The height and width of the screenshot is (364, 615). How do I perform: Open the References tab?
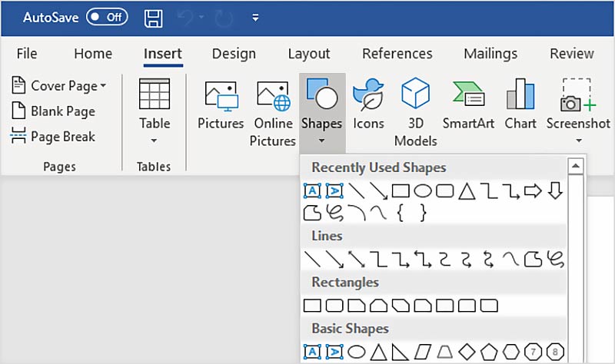(397, 54)
